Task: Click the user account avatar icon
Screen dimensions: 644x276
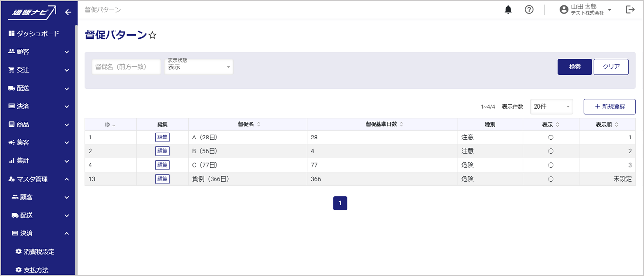Action: [x=564, y=10]
